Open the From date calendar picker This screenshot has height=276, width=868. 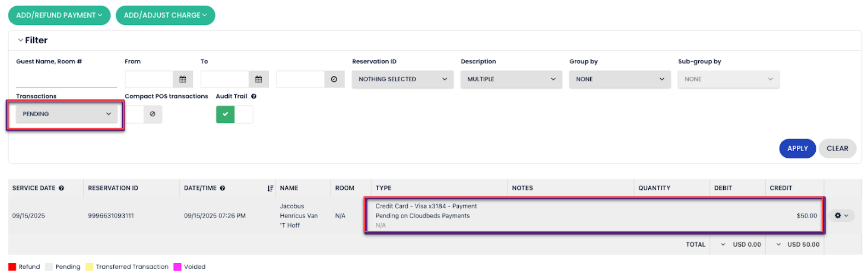tap(182, 79)
